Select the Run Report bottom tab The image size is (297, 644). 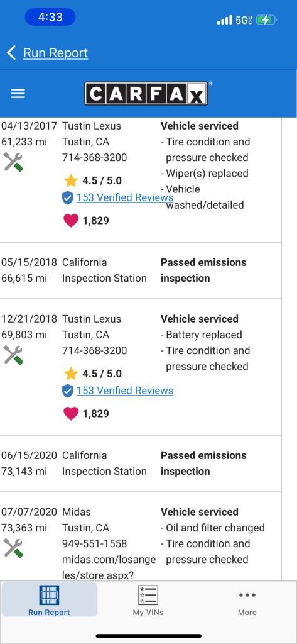49,600
